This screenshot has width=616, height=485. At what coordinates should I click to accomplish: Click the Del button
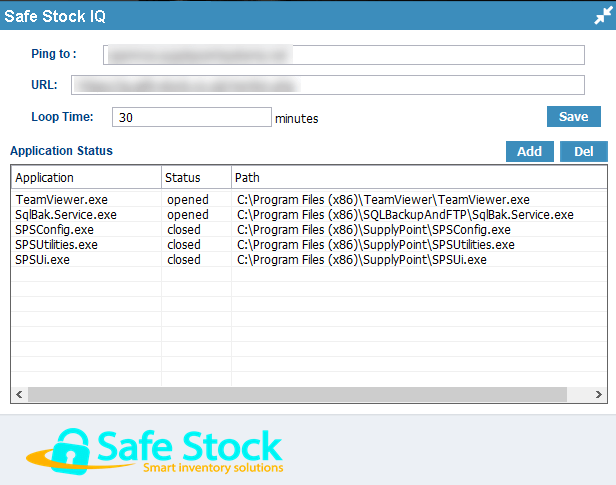pyautogui.click(x=584, y=152)
